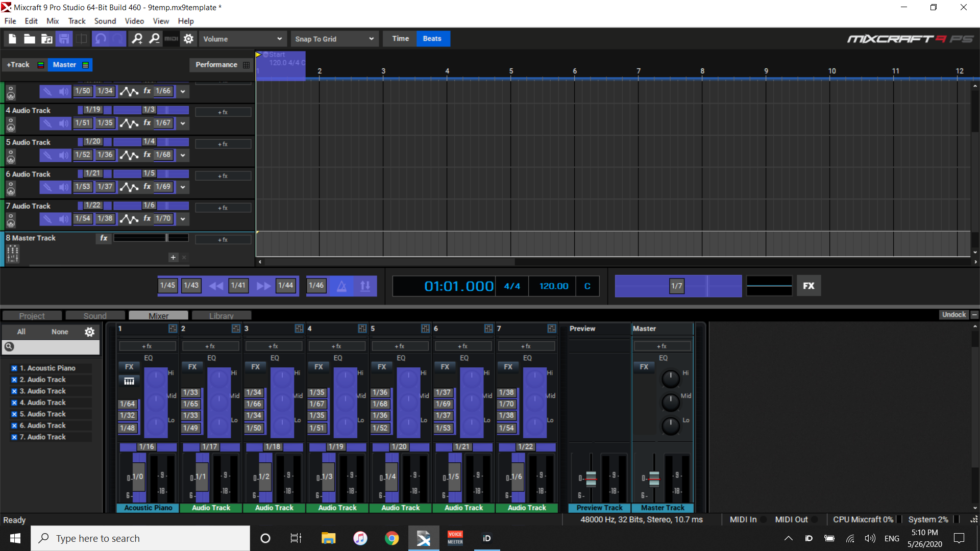Create a new project from the toolbar
Viewport: 980px width, 551px height.
[x=12, y=39]
